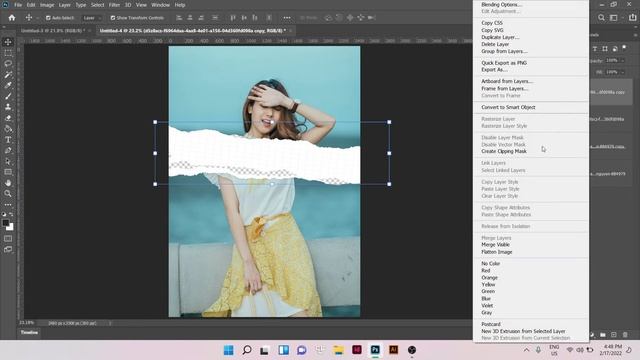Choose Quick Export as PNG

pos(504,63)
